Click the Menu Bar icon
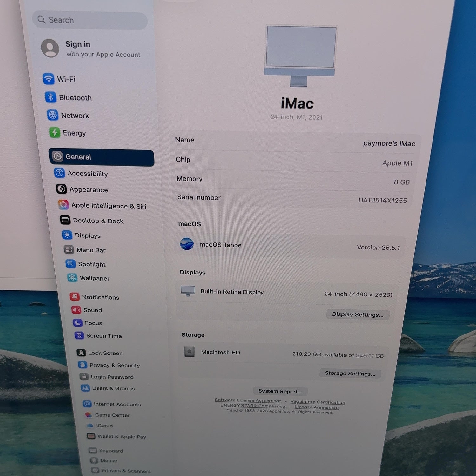The height and width of the screenshot is (476, 476). (x=69, y=249)
